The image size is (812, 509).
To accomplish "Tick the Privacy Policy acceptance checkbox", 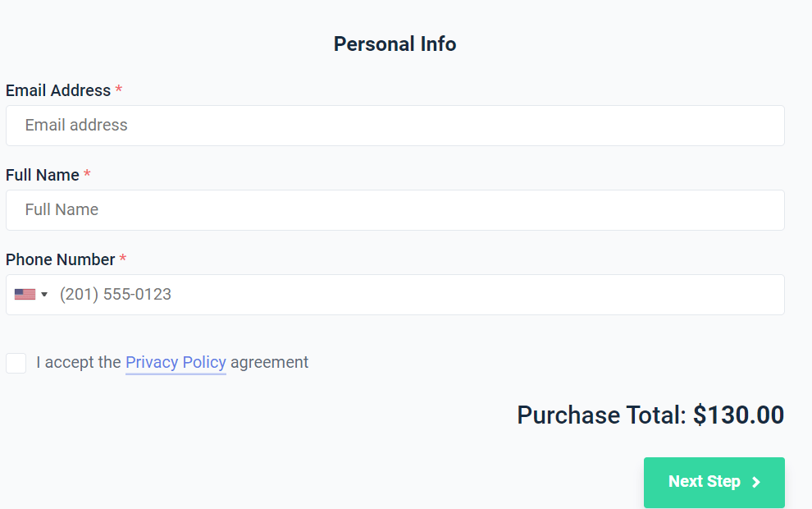I will coord(16,363).
